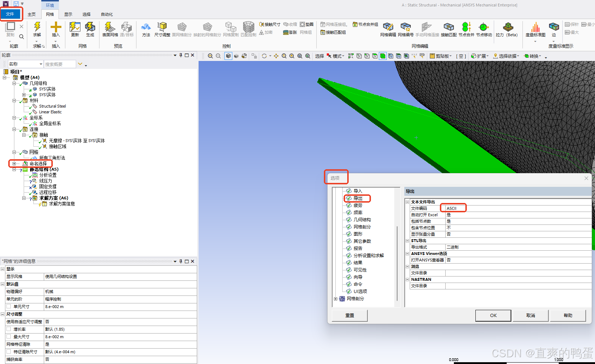Image resolution: width=595 pixels, height=364 pixels.
Task: Toggle the 疲劳 option checkmark in dialog
Action: pyautogui.click(x=349, y=205)
